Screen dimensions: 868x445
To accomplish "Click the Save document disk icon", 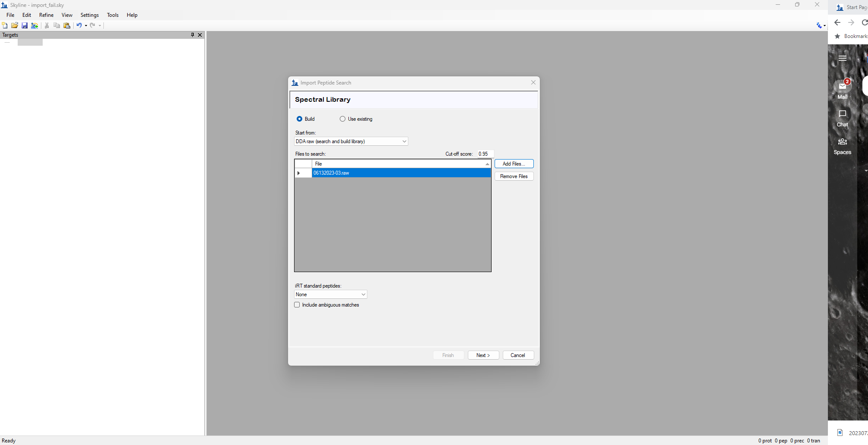I will click(x=25, y=25).
